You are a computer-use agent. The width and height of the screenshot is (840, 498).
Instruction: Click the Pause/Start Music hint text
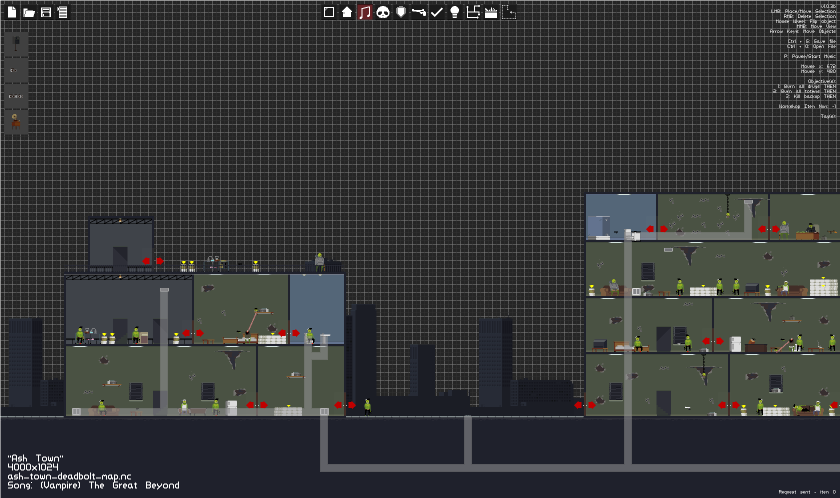point(809,56)
